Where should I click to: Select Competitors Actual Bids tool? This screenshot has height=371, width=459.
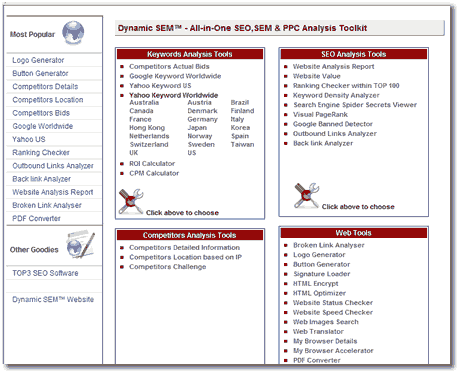169,67
